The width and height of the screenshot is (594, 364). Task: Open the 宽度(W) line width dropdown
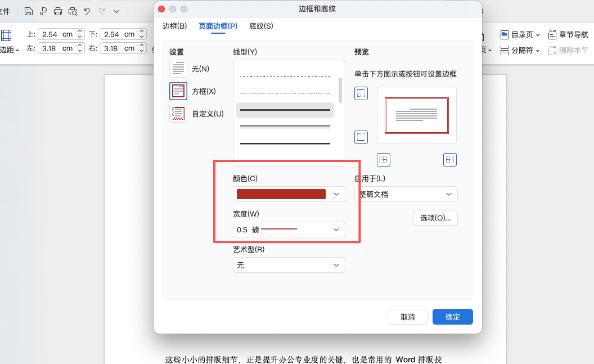pos(289,229)
